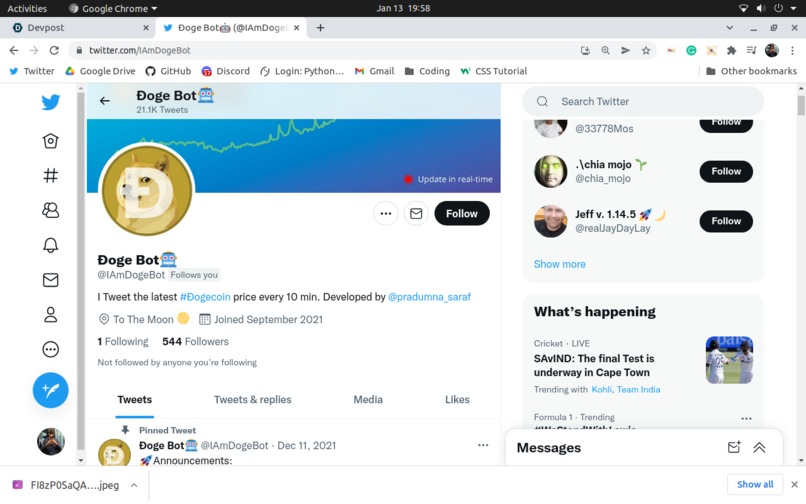Compose a new tweet with the blue button

click(50, 390)
